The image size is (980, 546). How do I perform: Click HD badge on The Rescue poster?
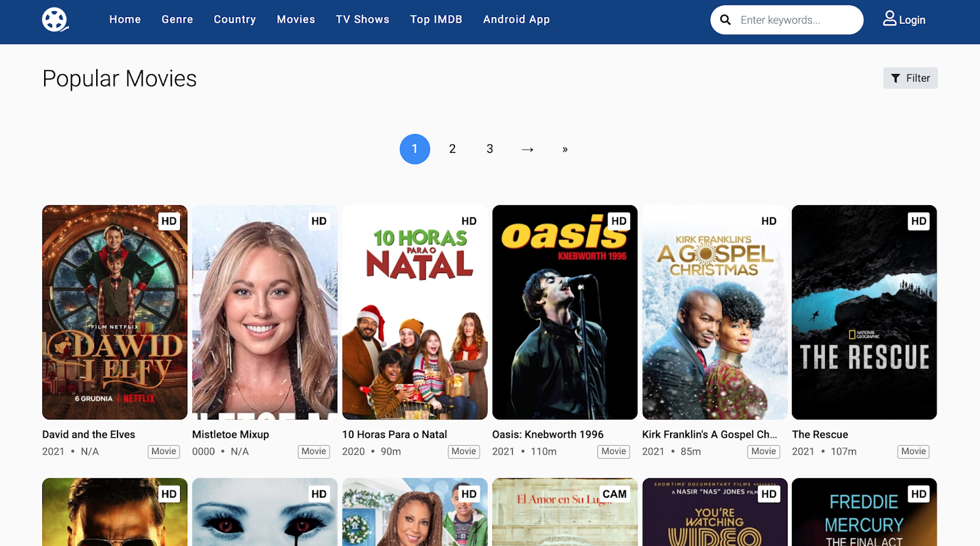pyautogui.click(x=919, y=221)
